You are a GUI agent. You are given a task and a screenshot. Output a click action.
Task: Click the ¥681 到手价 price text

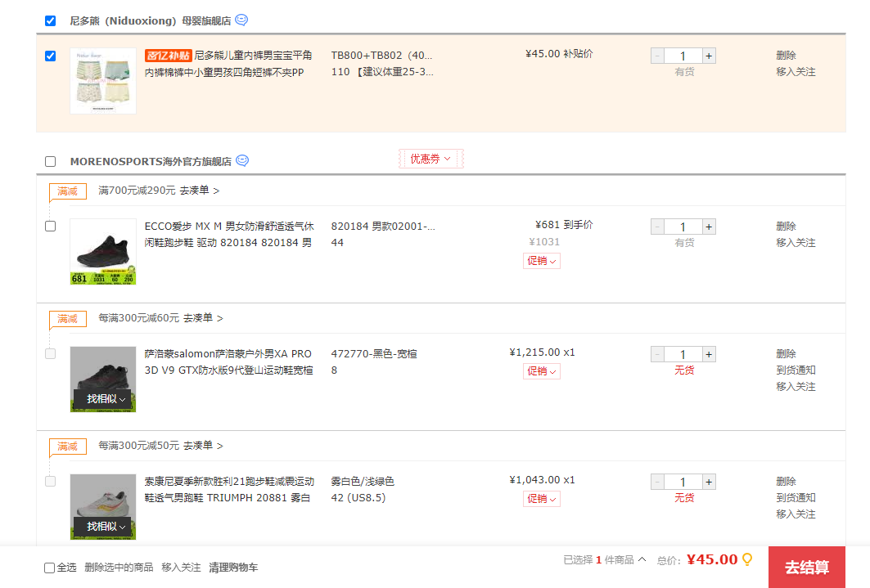click(x=564, y=224)
